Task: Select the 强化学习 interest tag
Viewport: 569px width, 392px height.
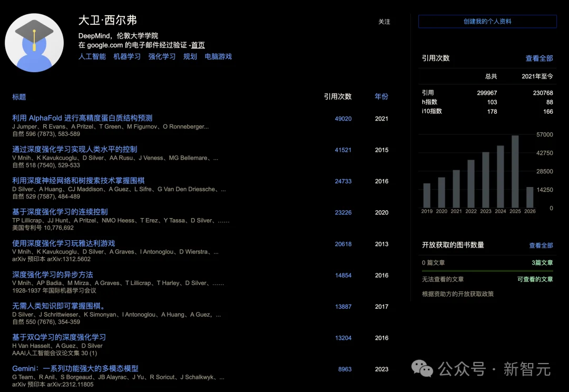Action: click(162, 56)
